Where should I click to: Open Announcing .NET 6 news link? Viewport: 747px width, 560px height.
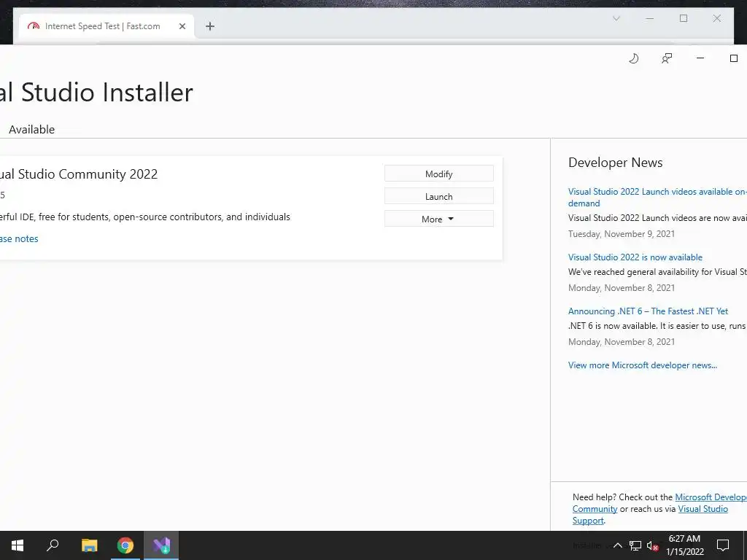point(648,311)
